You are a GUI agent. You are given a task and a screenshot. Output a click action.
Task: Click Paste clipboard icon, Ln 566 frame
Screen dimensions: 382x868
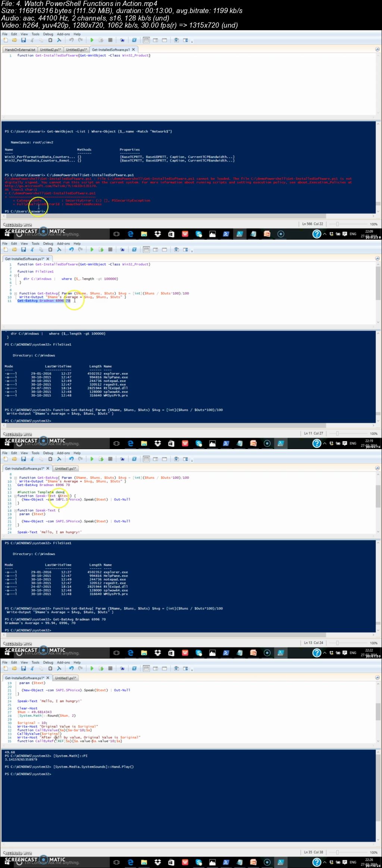(50, 40)
